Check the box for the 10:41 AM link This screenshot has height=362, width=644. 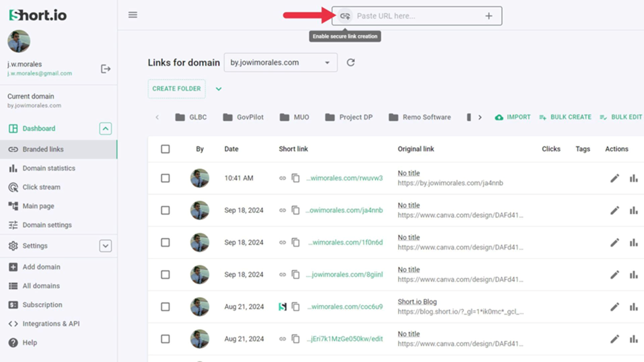(165, 178)
